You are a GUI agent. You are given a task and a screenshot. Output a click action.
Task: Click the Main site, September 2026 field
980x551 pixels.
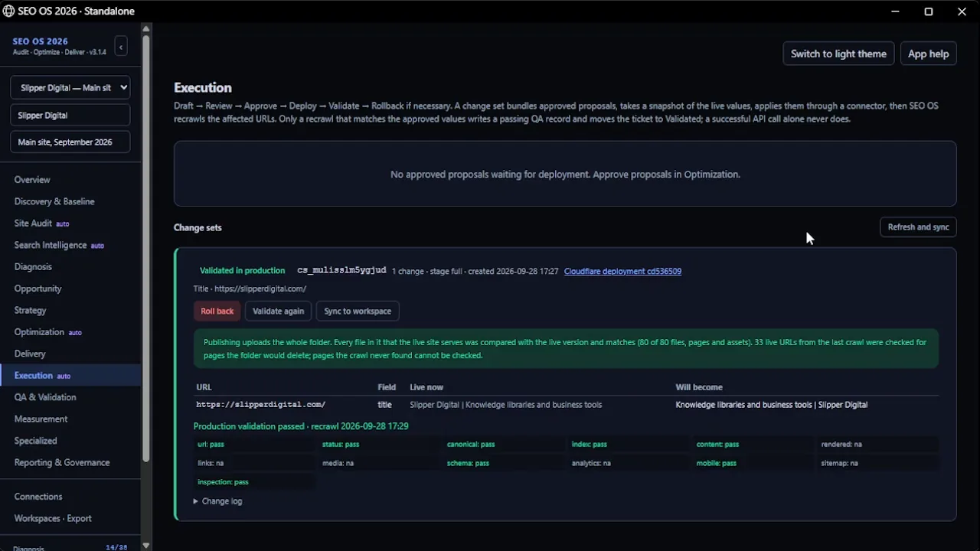coord(70,142)
